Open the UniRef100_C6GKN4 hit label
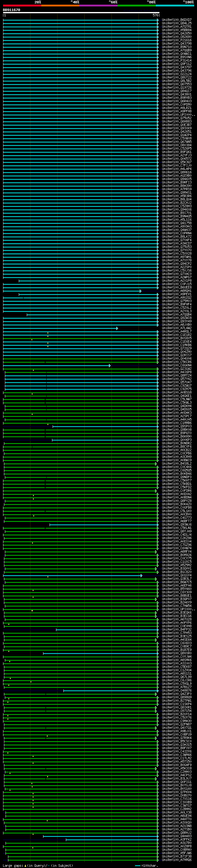Screen dimensions: 197x868 click(x=177, y=365)
